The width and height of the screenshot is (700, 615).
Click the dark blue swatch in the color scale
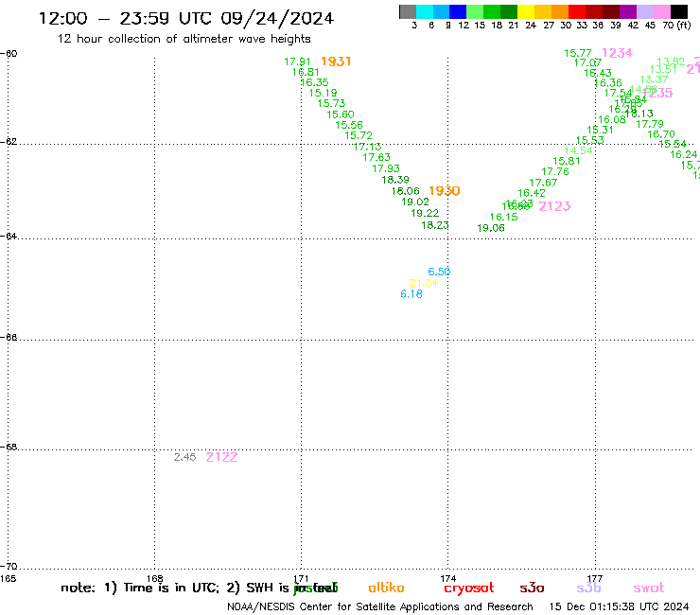(x=458, y=11)
